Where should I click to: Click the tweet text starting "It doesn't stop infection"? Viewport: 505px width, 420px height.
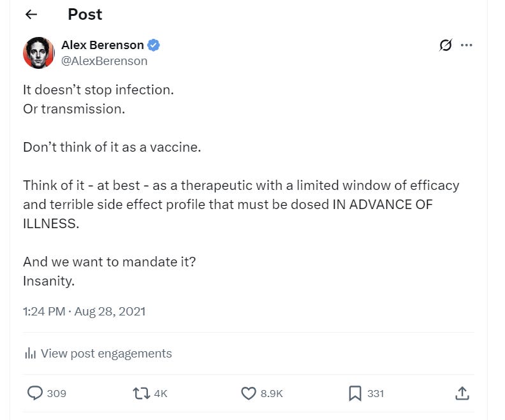tap(98, 90)
